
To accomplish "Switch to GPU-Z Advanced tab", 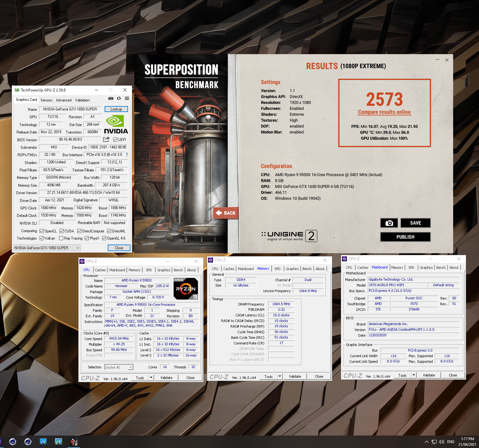I will click(64, 100).
